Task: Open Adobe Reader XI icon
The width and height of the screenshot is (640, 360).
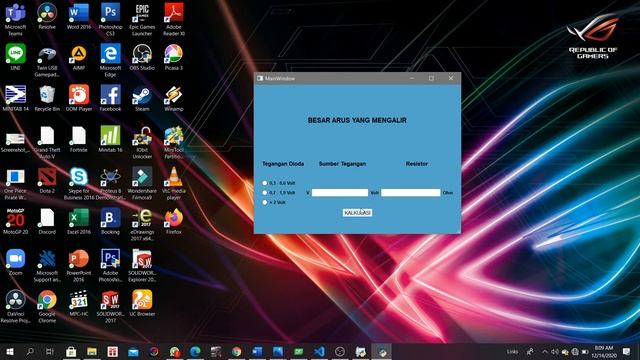Action: 174,19
